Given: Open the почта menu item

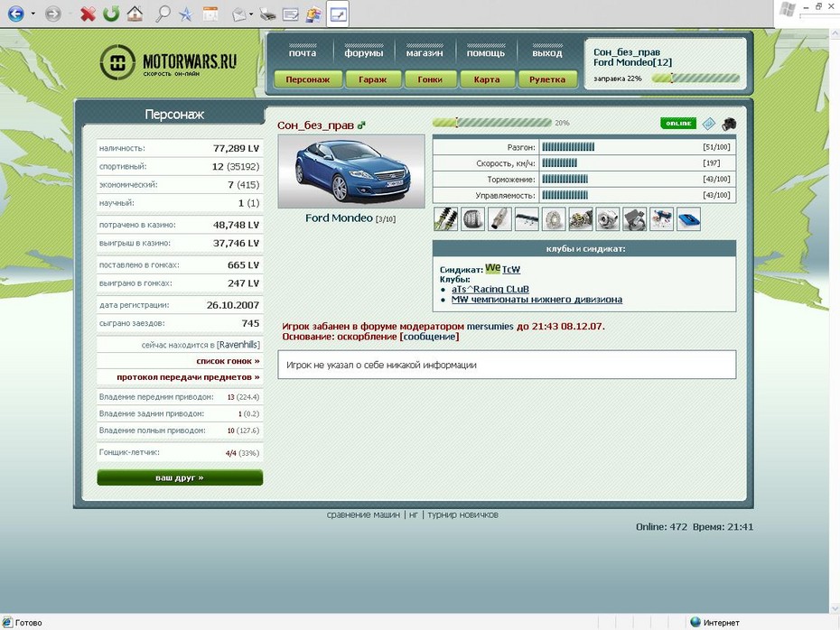Looking at the screenshot, I should tap(303, 52).
